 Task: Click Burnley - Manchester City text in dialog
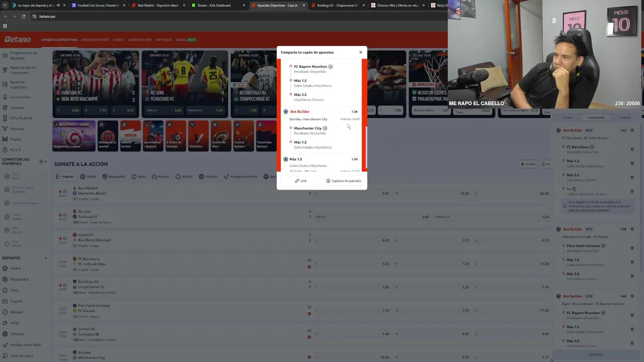[x=308, y=119]
